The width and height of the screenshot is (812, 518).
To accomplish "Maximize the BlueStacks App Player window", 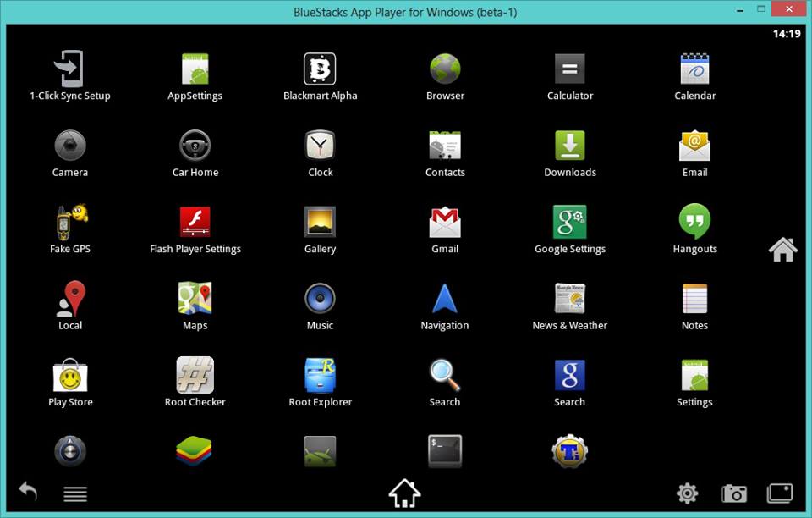I will click(x=760, y=8).
